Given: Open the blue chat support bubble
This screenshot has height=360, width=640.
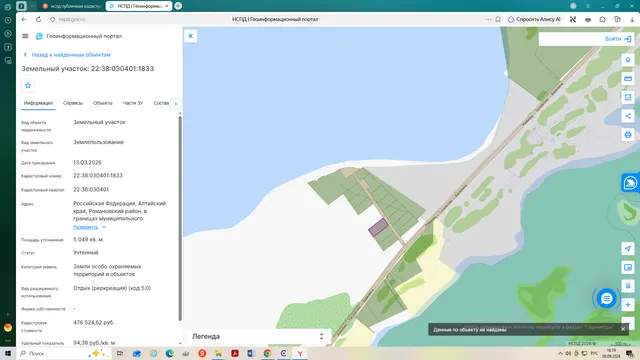Looking at the screenshot, I should tap(607, 299).
